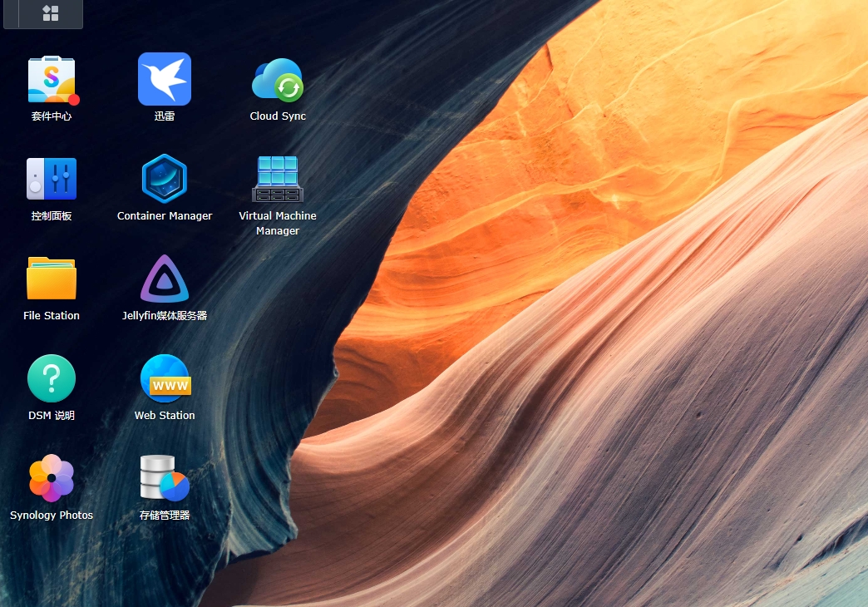Image resolution: width=868 pixels, height=607 pixels.
Task: Select the "Jellyfin媒体服务器" text label
Action: pos(165,316)
